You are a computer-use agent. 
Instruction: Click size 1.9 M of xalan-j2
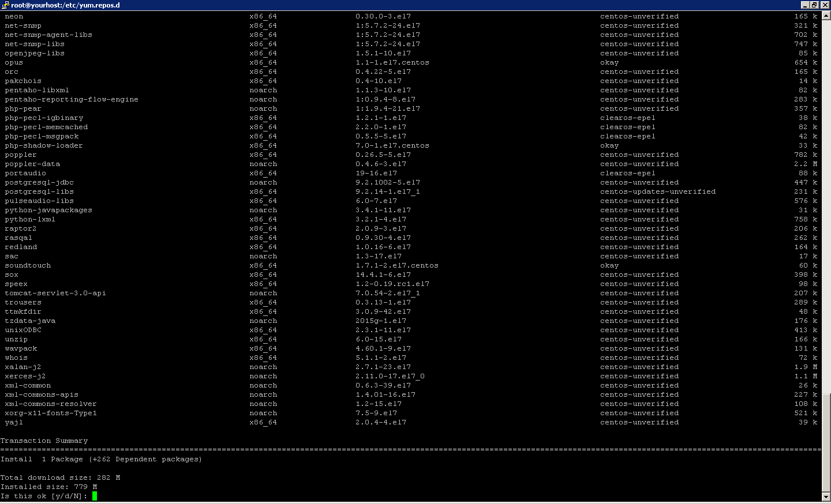[806, 367]
